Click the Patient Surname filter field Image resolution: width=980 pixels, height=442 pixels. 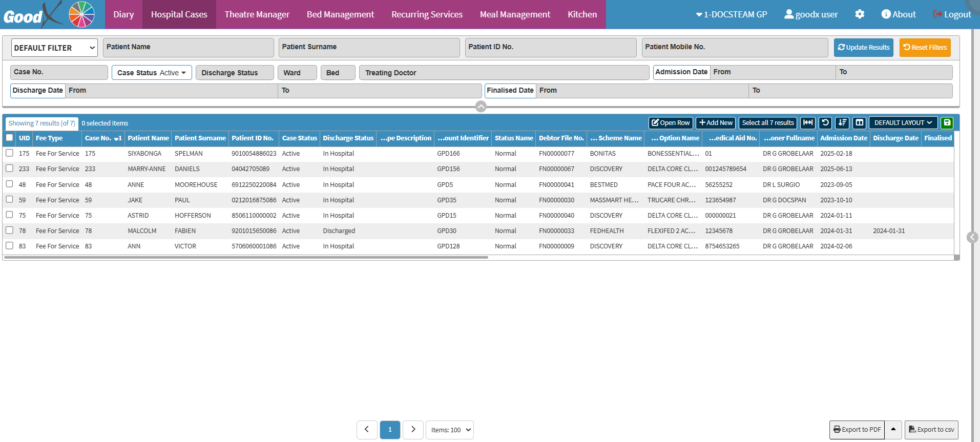pyautogui.click(x=369, y=47)
